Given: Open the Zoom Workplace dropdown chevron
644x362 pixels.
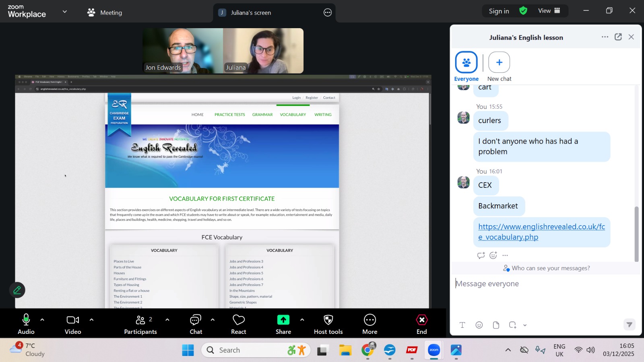Looking at the screenshot, I should pyautogui.click(x=64, y=12).
